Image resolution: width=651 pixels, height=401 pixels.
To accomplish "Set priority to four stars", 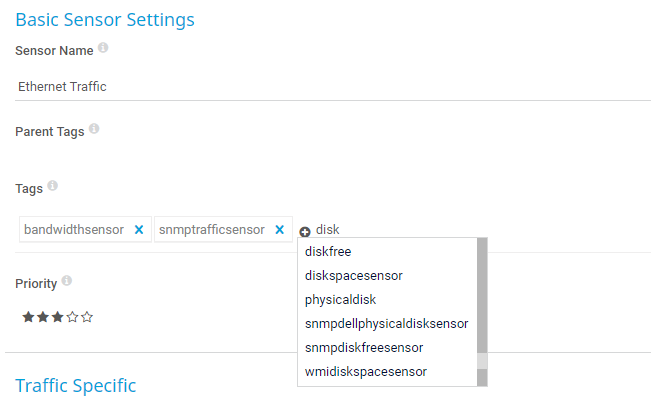I will (72, 317).
